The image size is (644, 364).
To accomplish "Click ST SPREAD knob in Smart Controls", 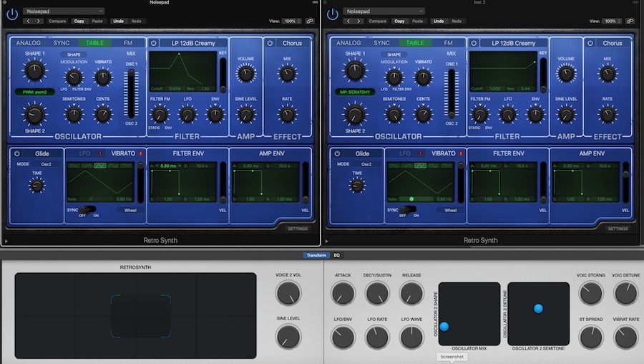I will tap(591, 337).
